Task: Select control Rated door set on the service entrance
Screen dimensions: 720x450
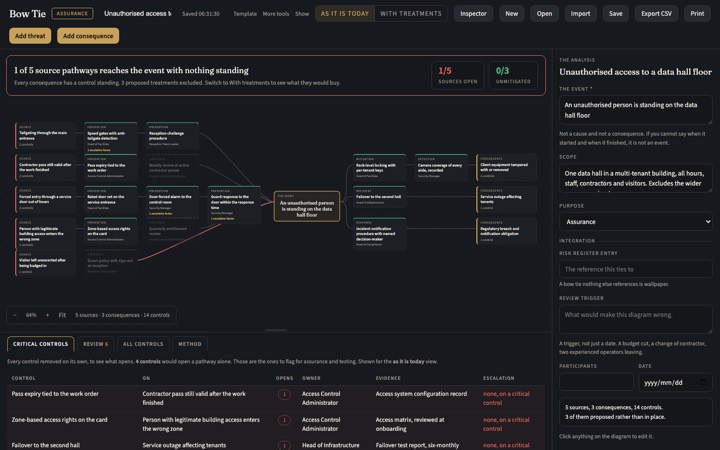Action: point(111,199)
